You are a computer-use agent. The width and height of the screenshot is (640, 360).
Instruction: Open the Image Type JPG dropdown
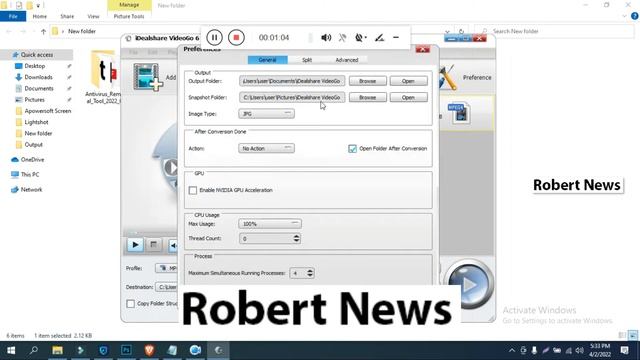click(x=266, y=114)
